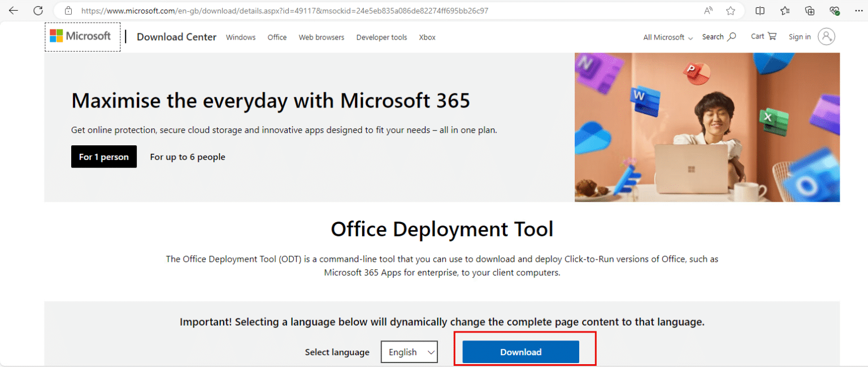Expand the All Microsoft menu

click(x=667, y=37)
